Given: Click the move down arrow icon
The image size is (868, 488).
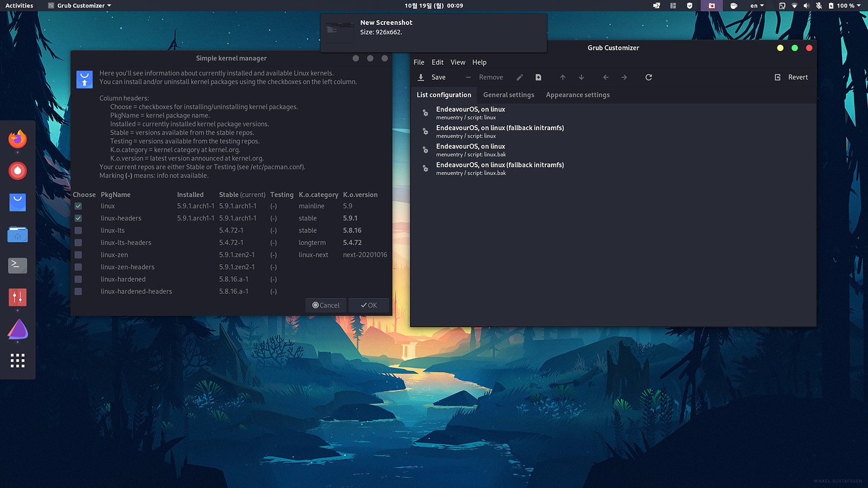Looking at the screenshot, I should coord(581,77).
